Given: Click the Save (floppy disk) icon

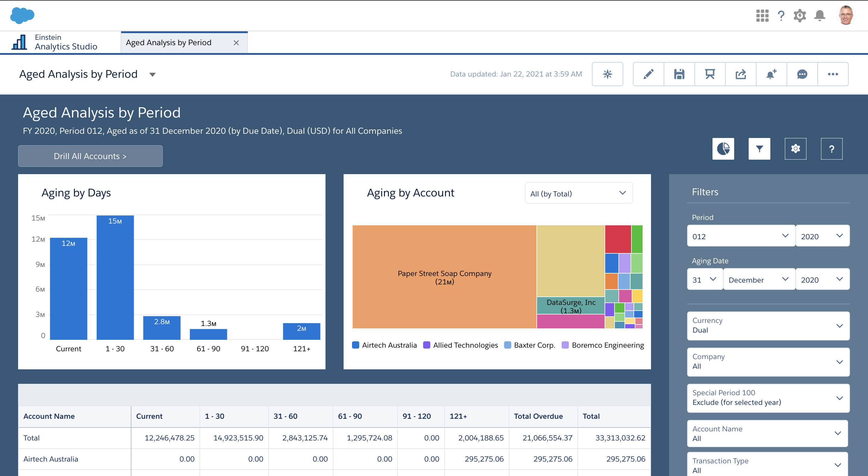Looking at the screenshot, I should (x=679, y=74).
